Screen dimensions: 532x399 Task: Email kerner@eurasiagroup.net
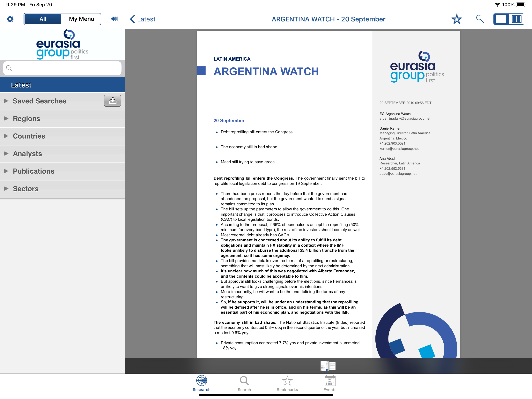399,149
